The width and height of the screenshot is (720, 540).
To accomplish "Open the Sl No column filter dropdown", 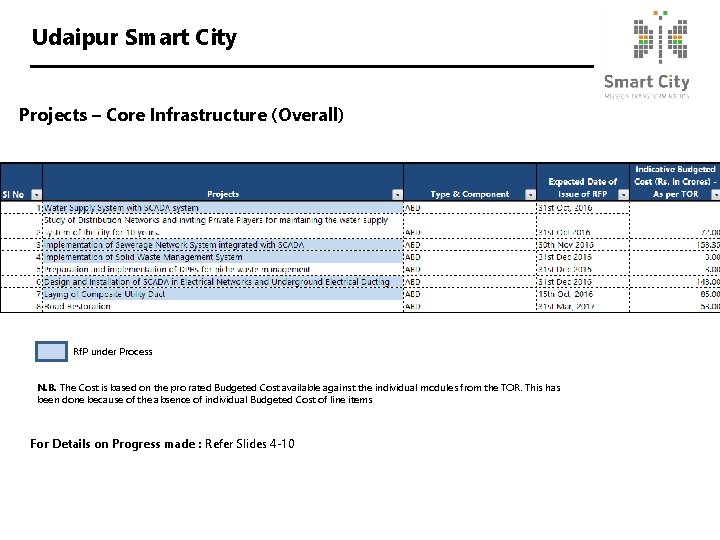I will pyautogui.click(x=36, y=195).
